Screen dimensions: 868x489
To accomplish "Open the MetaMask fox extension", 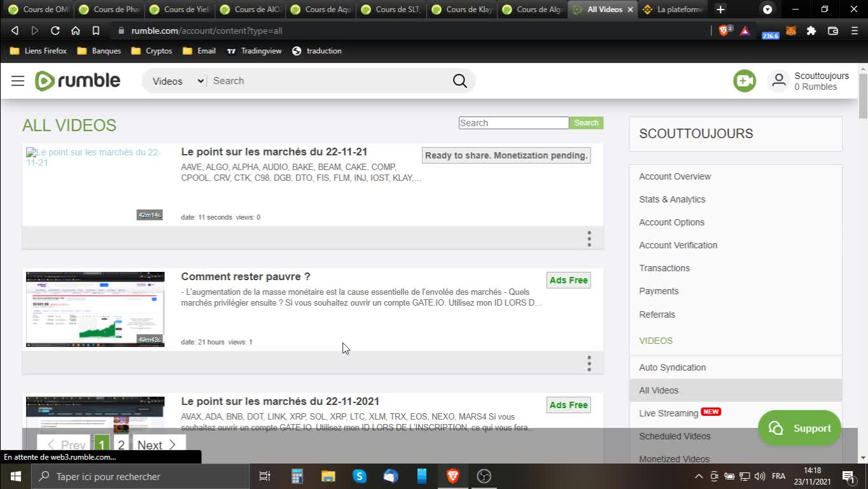I will (x=791, y=31).
